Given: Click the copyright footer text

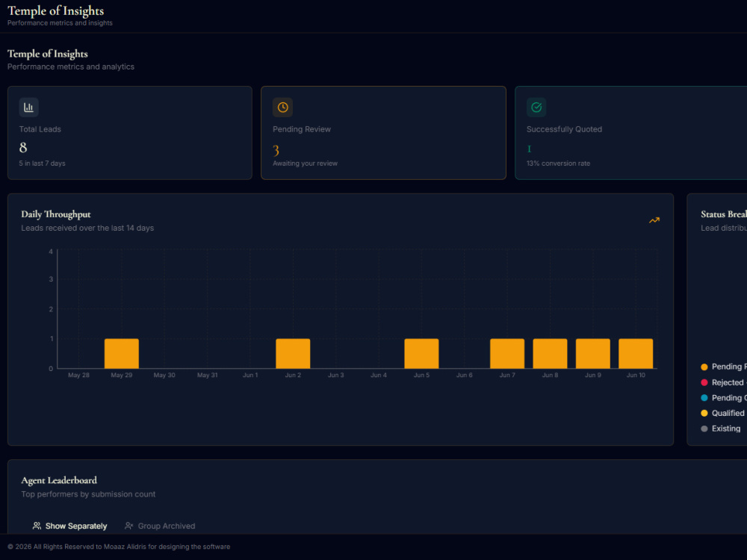Looking at the screenshot, I should [x=119, y=547].
